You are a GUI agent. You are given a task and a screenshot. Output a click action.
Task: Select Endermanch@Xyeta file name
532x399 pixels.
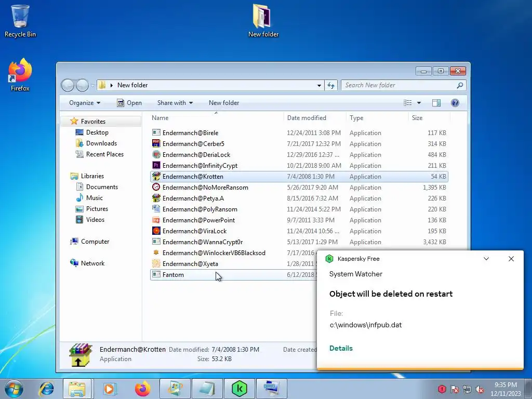tap(190, 263)
